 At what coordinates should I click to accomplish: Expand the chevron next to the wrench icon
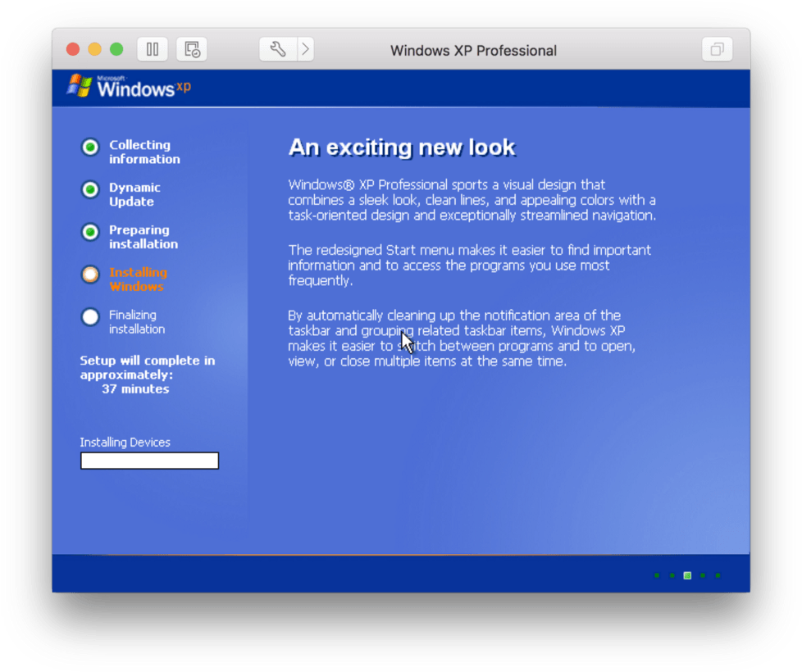304,49
